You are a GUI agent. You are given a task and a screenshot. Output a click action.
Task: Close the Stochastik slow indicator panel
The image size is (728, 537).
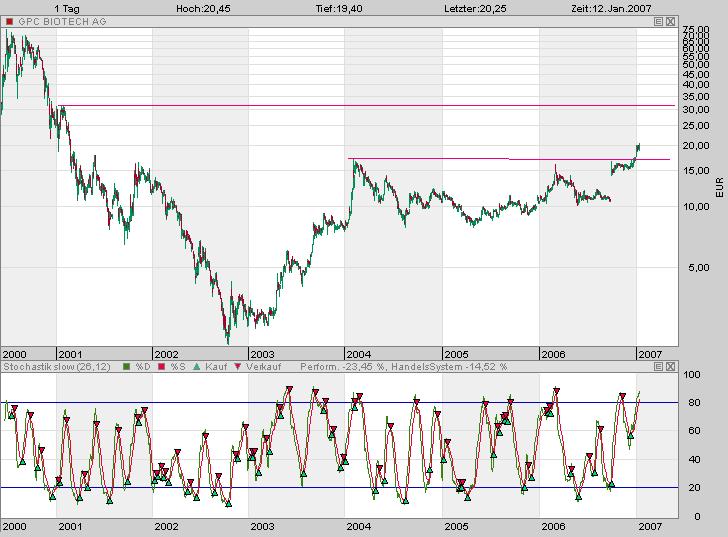pyautogui.click(x=670, y=367)
